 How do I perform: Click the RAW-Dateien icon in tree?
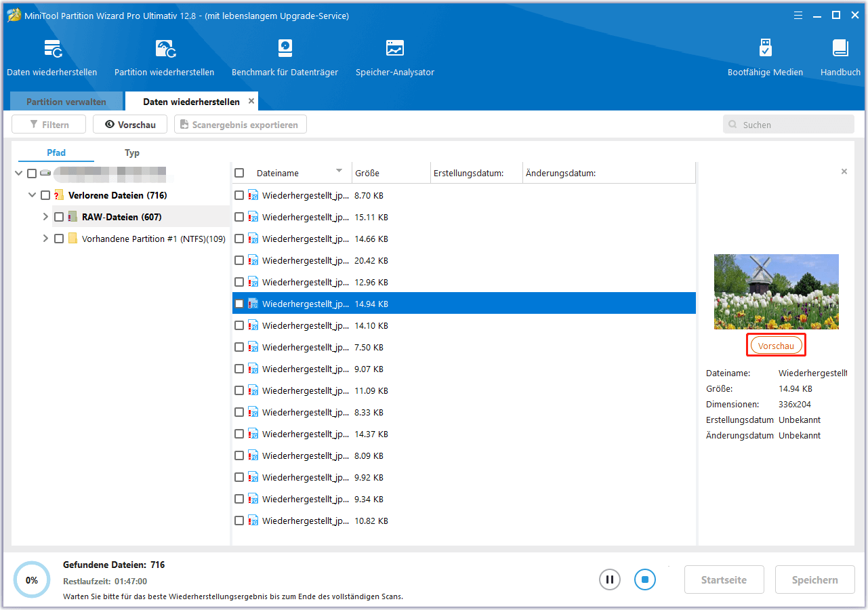coord(73,217)
